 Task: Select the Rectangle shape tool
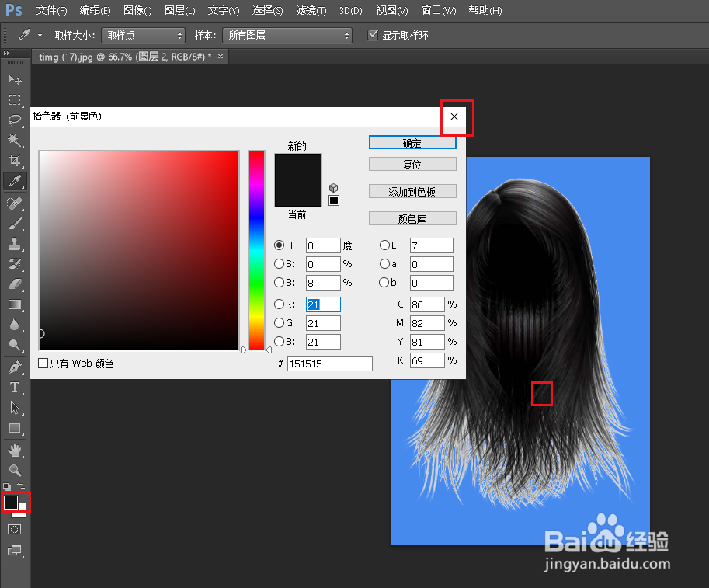coord(15,428)
